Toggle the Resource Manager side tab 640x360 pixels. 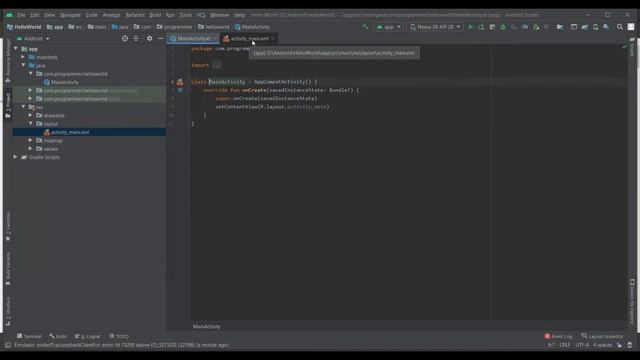point(8,61)
